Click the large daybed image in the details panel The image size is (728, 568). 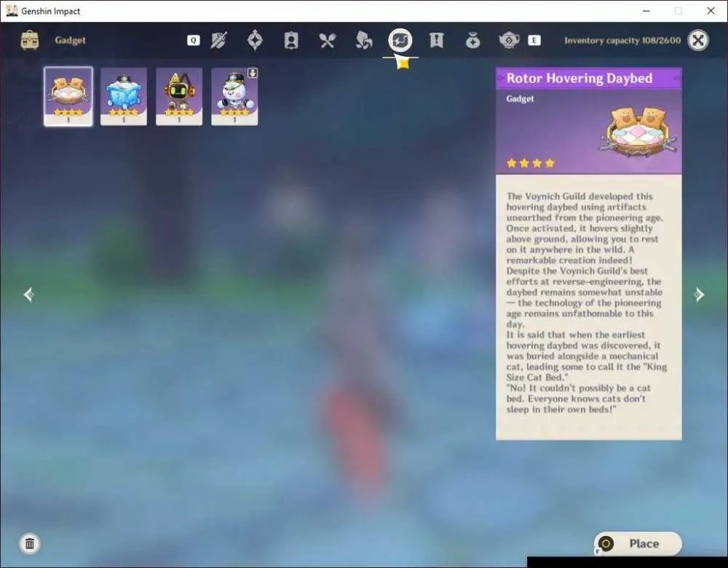click(x=638, y=131)
